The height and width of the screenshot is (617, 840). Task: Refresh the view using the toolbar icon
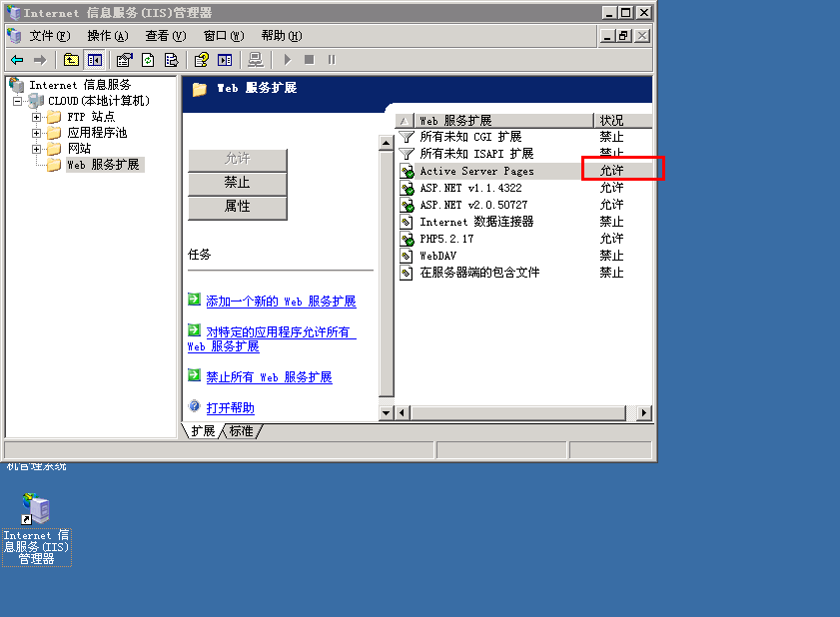click(148, 60)
